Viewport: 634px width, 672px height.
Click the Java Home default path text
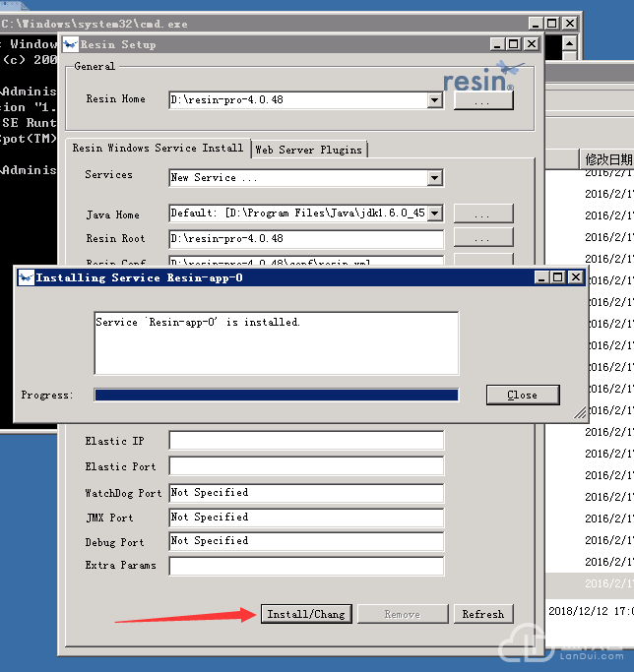pyautogui.click(x=297, y=213)
